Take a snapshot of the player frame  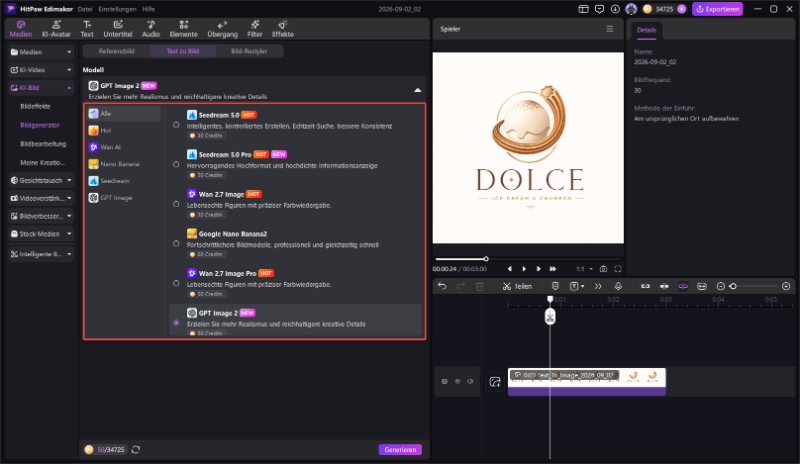pyautogui.click(x=604, y=269)
